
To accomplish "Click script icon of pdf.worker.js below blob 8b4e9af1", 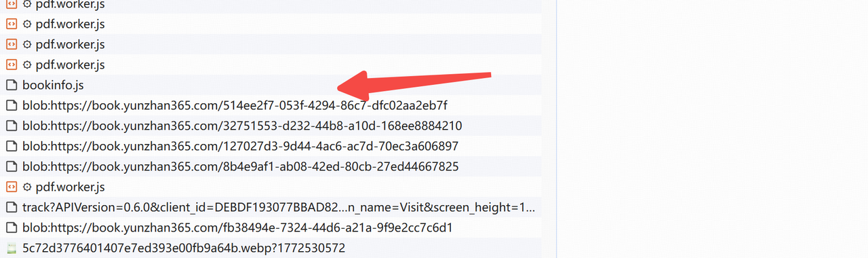I will pos(11,187).
